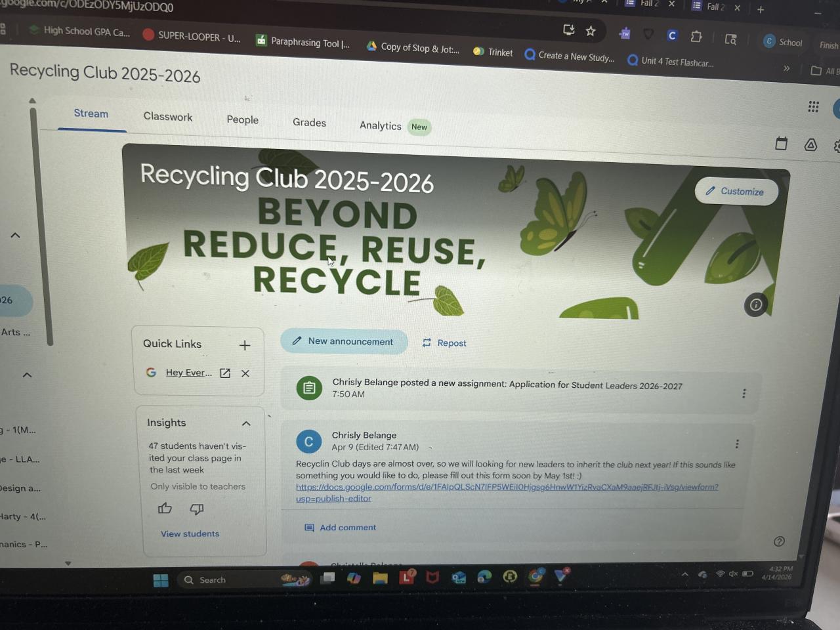Click the Recycling Club 2025-2026 page title

click(x=105, y=73)
